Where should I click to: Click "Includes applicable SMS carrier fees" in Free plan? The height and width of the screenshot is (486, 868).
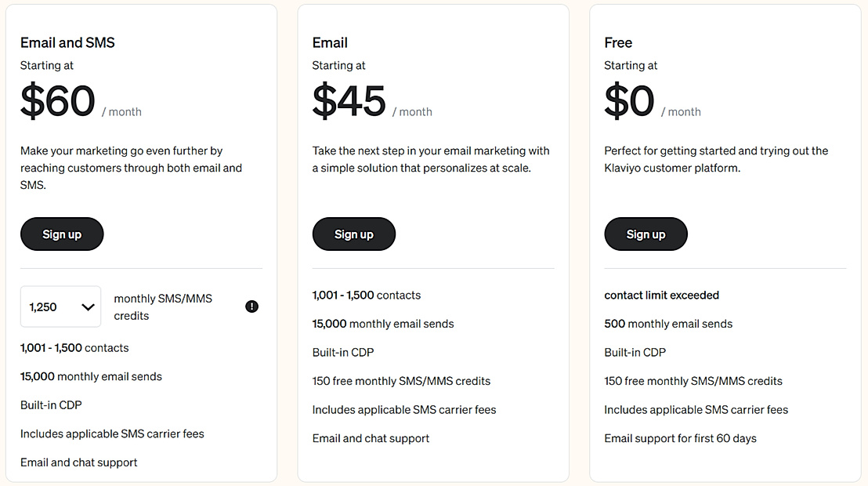tap(696, 410)
